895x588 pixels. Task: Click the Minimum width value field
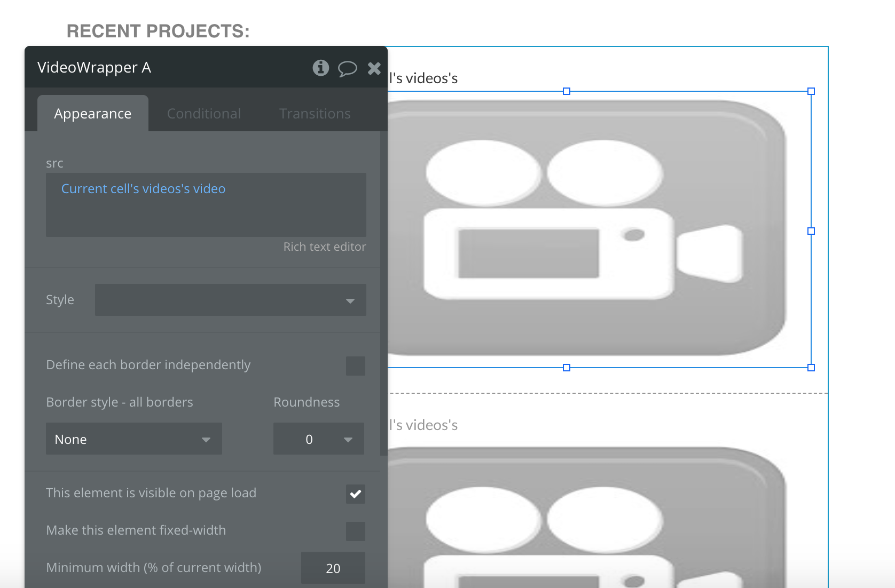pyautogui.click(x=333, y=568)
